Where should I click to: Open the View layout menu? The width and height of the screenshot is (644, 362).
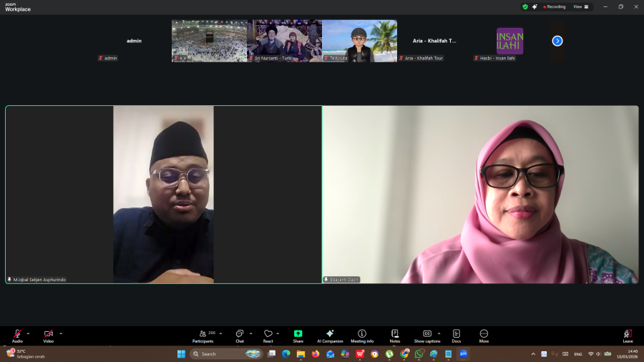580,6
